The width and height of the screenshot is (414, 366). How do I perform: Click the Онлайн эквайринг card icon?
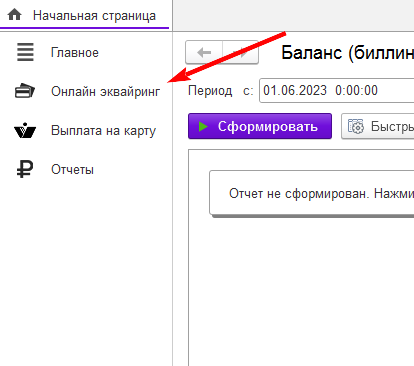coord(25,91)
